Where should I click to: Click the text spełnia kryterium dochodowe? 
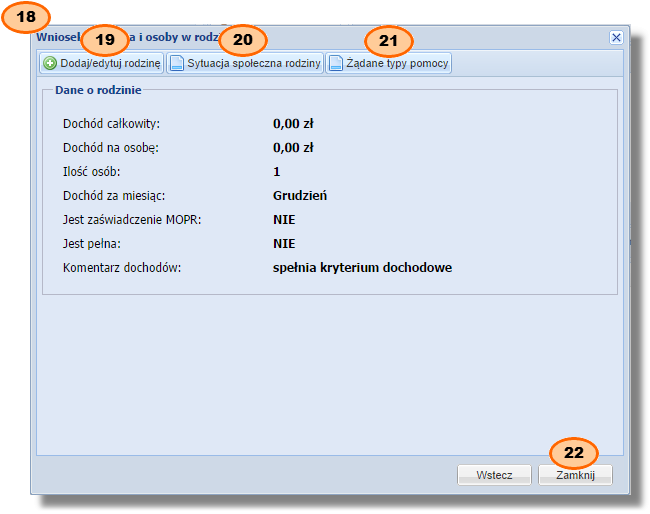click(x=362, y=268)
